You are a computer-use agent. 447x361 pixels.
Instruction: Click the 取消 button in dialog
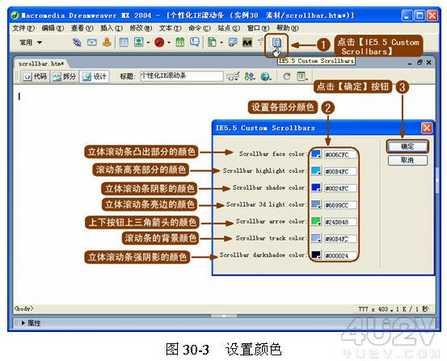tap(407, 160)
